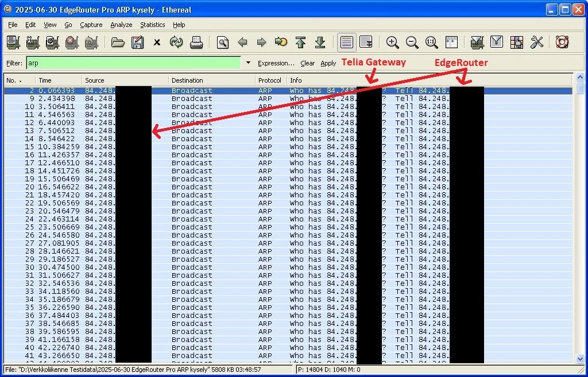Select packet row with time 0.066393
Image resolution: width=588 pixels, height=377 pixels.
click(288, 91)
